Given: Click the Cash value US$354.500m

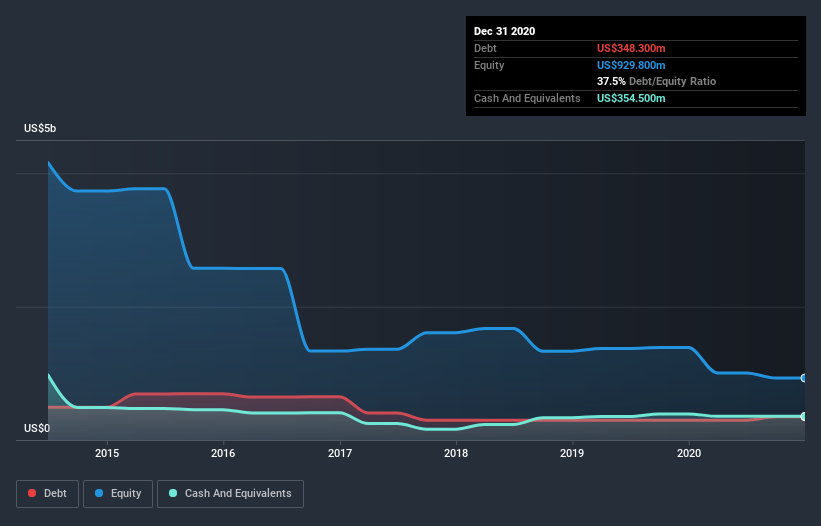Looking at the screenshot, I should click(631, 98).
